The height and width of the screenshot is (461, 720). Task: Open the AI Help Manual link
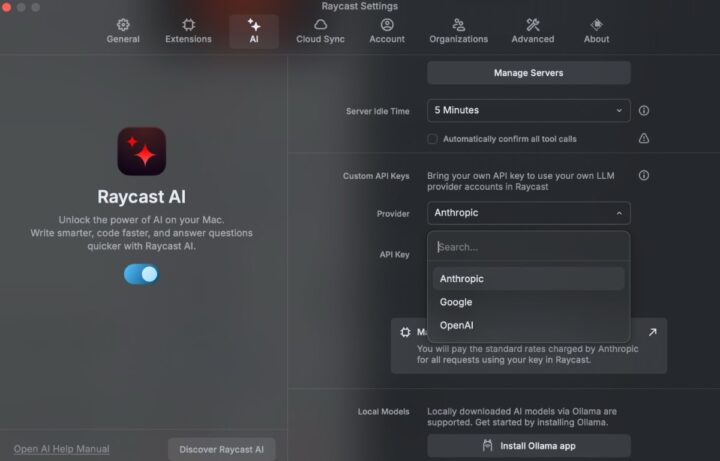(x=62, y=449)
